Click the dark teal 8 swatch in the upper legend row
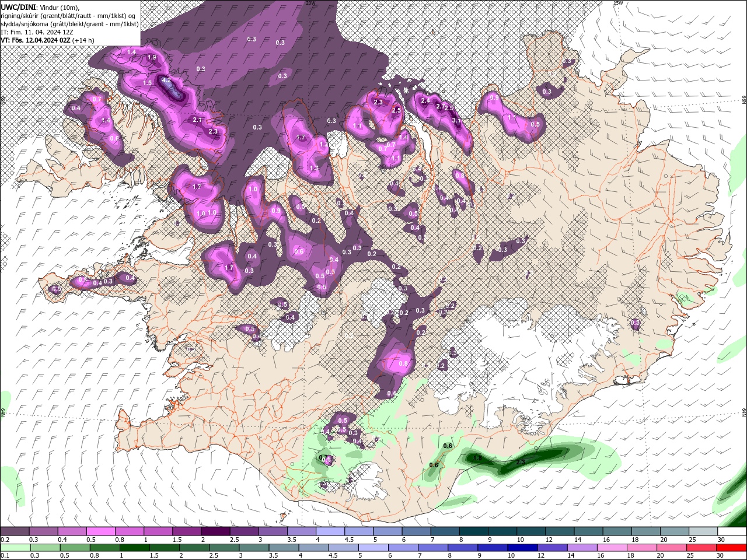 pos(473,531)
